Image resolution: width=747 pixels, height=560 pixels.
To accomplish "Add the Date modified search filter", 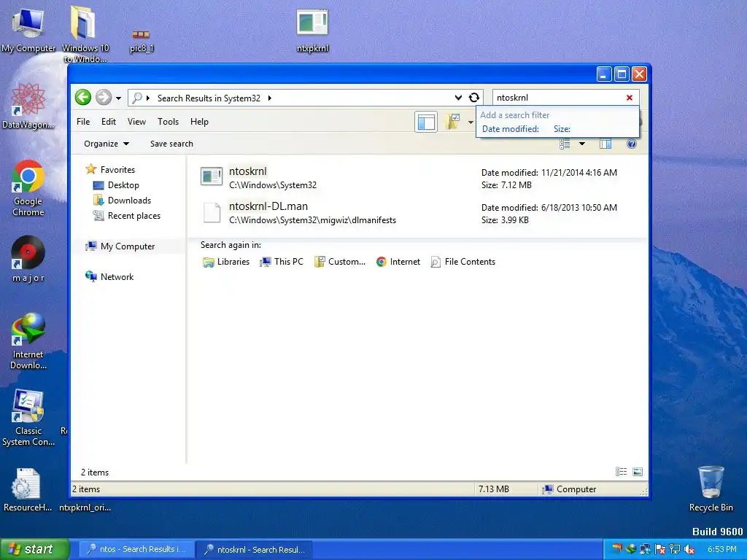I will point(510,129).
